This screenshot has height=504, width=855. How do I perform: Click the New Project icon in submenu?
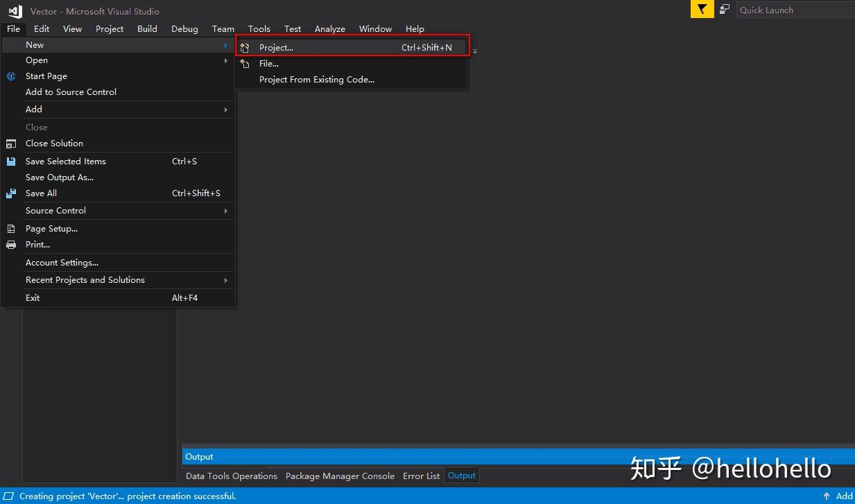pos(245,48)
